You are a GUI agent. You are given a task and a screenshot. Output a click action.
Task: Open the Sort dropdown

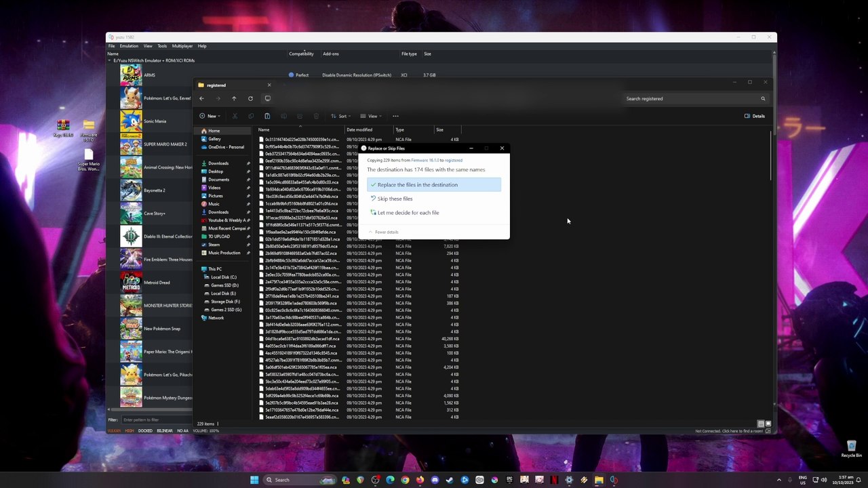340,116
